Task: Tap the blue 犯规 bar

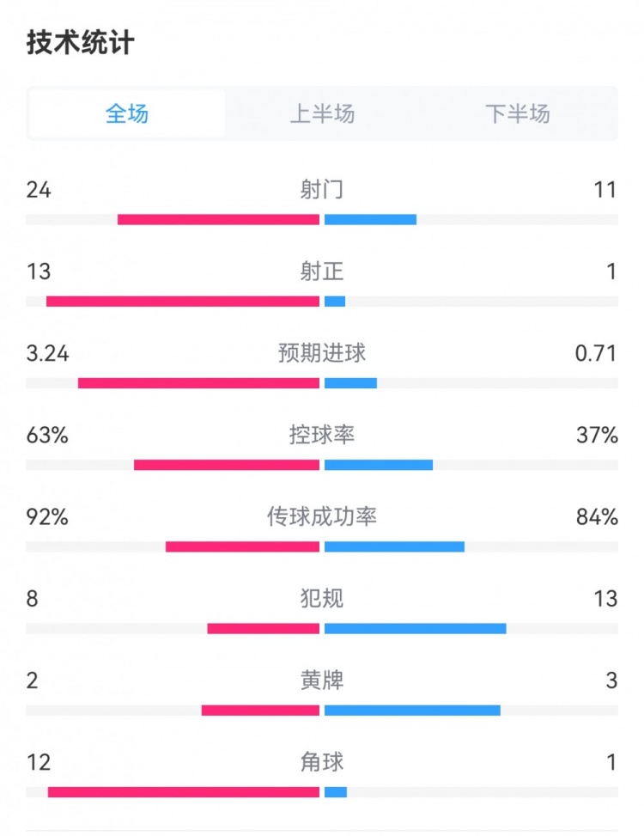Action: 415,628
